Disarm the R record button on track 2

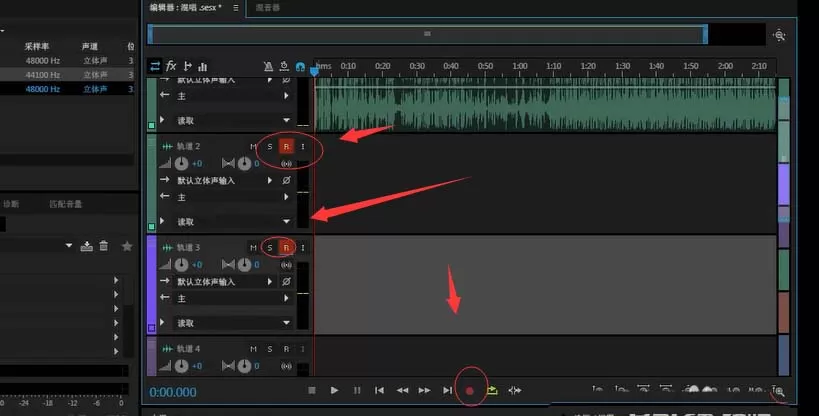coord(286,146)
